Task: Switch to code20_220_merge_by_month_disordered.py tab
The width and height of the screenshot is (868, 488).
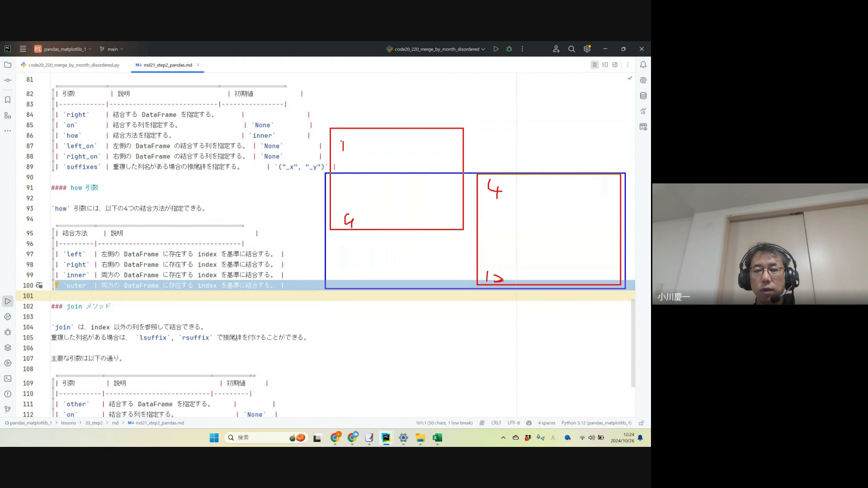Action: click(x=73, y=65)
